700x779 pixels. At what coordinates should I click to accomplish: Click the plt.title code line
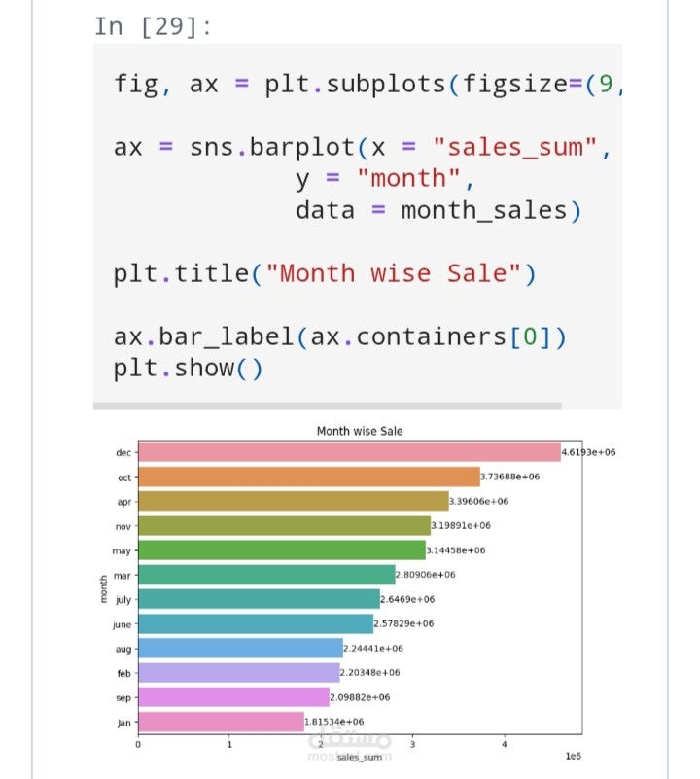pos(325,273)
